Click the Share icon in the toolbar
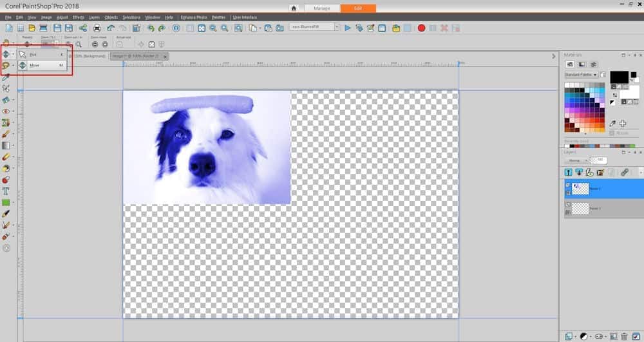 click(x=83, y=28)
